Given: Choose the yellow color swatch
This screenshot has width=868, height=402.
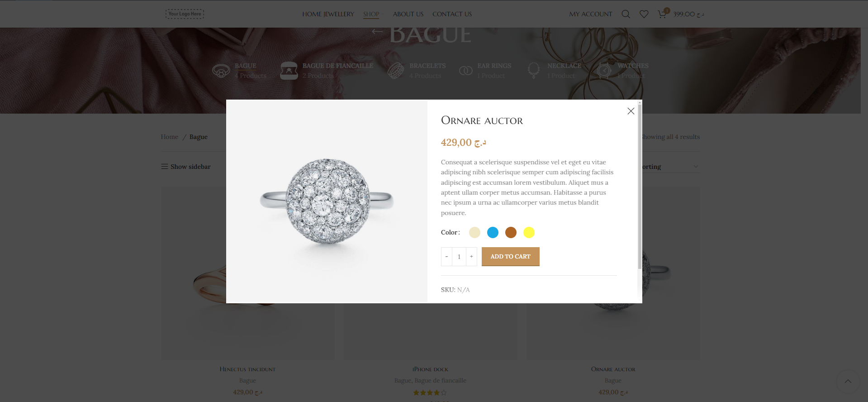Looking at the screenshot, I should [x=529, y=232].
